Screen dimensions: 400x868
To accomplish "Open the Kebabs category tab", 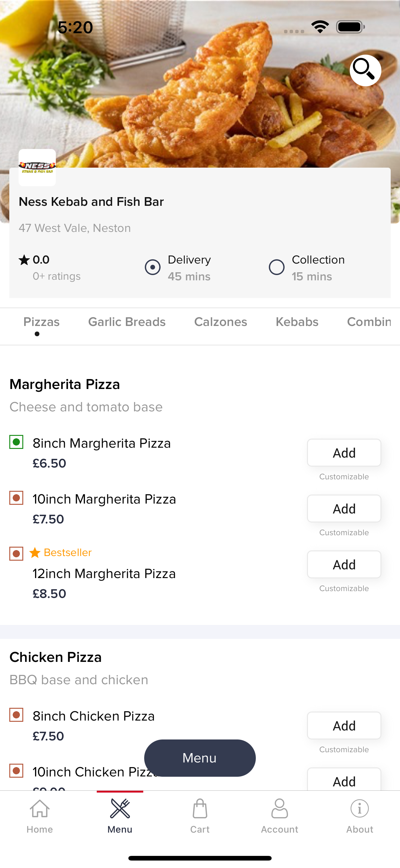I will point(297,322).
